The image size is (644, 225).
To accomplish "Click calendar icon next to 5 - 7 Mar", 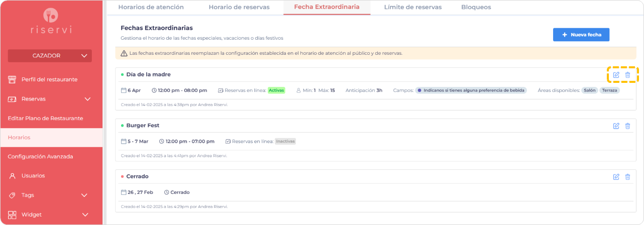I will [x=124, y=142].
